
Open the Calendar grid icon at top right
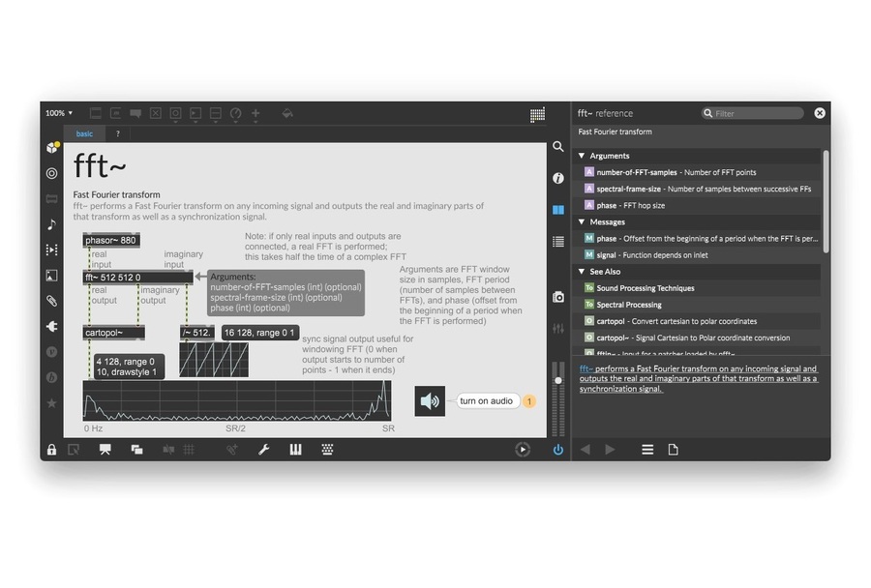(x=537, y=115)
